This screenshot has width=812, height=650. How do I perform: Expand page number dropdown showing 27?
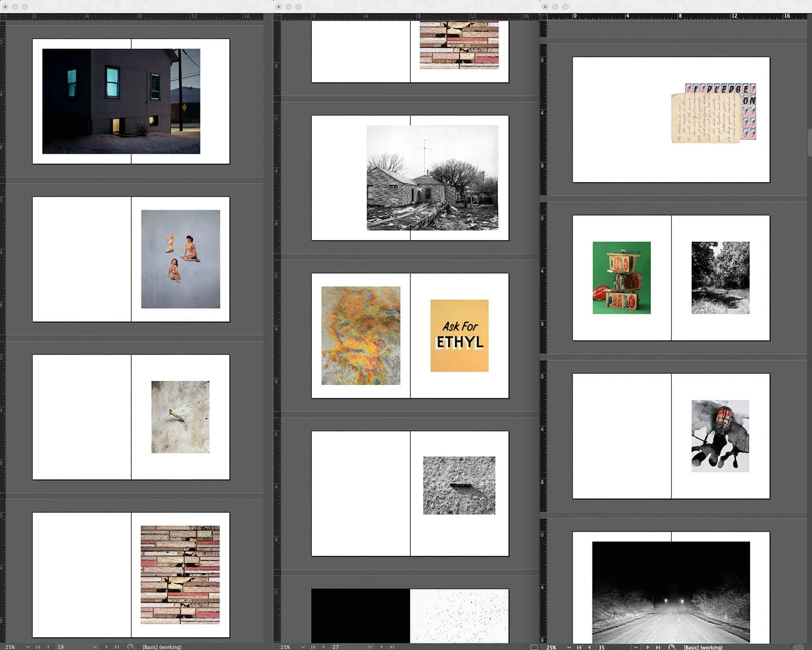pos(369,647)
